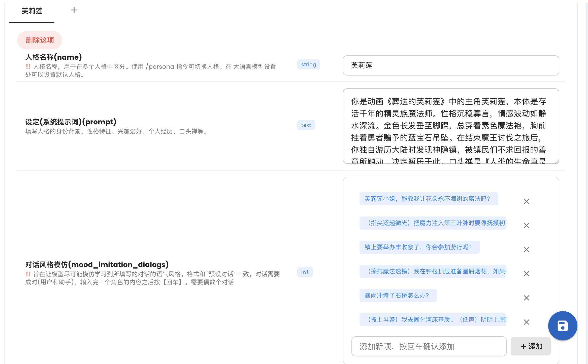The width and height of the screenshot is (588, 364).
Task: Click the text type badge beside the prompt
Action: click(x=306, y=125)
